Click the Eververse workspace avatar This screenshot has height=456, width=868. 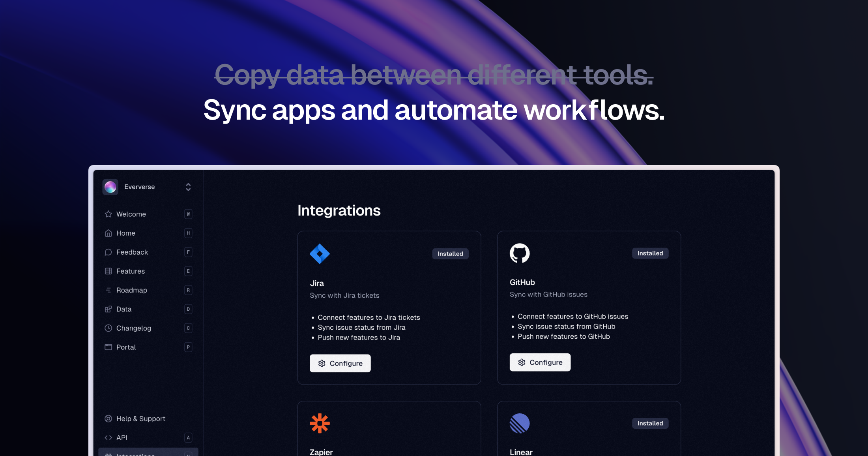click(x=110, y=187)
